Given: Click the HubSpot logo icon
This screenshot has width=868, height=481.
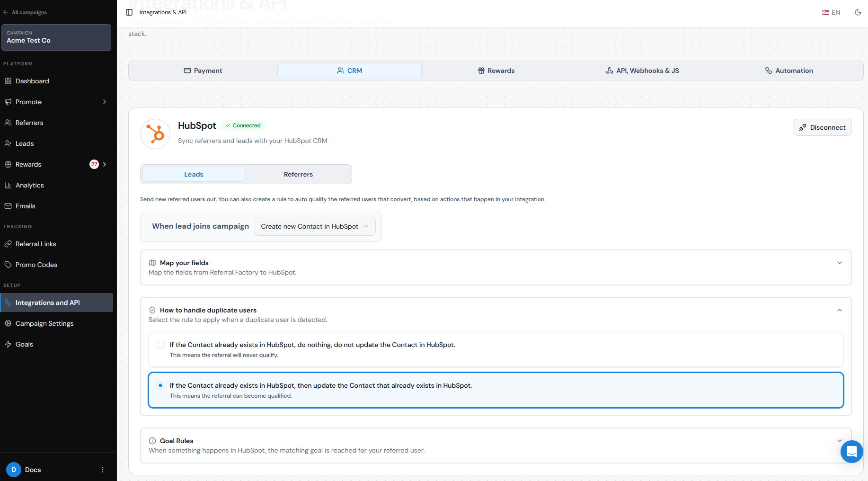Looking at the screenshot, I should (x=155, y=134).
